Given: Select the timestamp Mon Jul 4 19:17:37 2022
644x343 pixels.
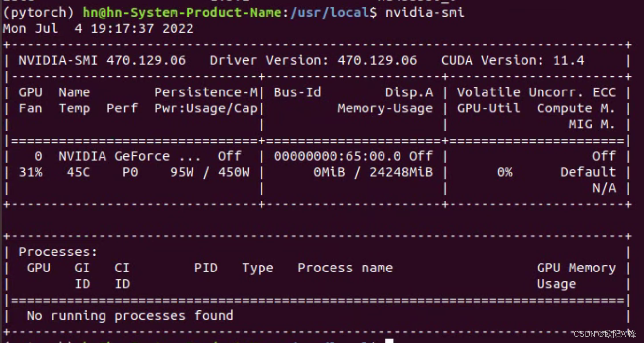Looking at the screenshot, I should point(97,28).
